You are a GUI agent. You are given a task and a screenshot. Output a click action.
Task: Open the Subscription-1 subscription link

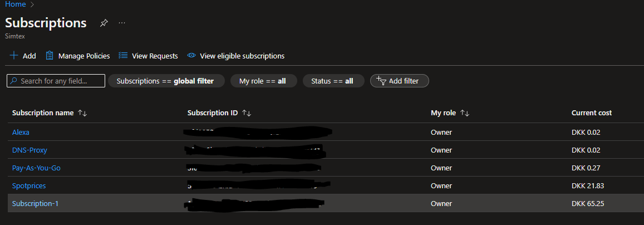[x=35, y=203]
